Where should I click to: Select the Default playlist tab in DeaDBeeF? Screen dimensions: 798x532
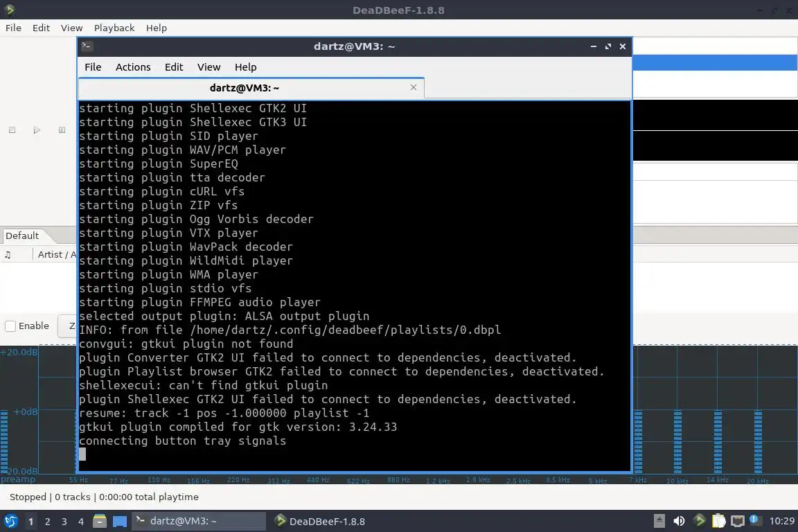point(22,236)
